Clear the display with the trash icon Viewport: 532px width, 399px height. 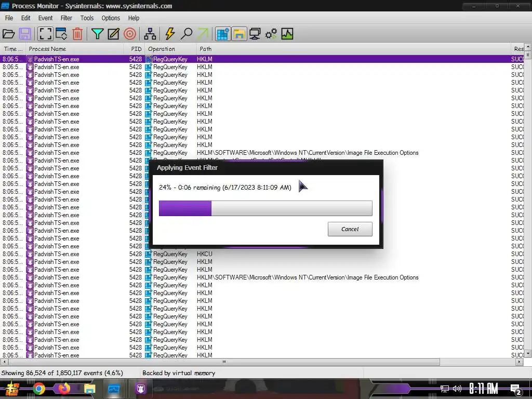(x=77, y=34)
